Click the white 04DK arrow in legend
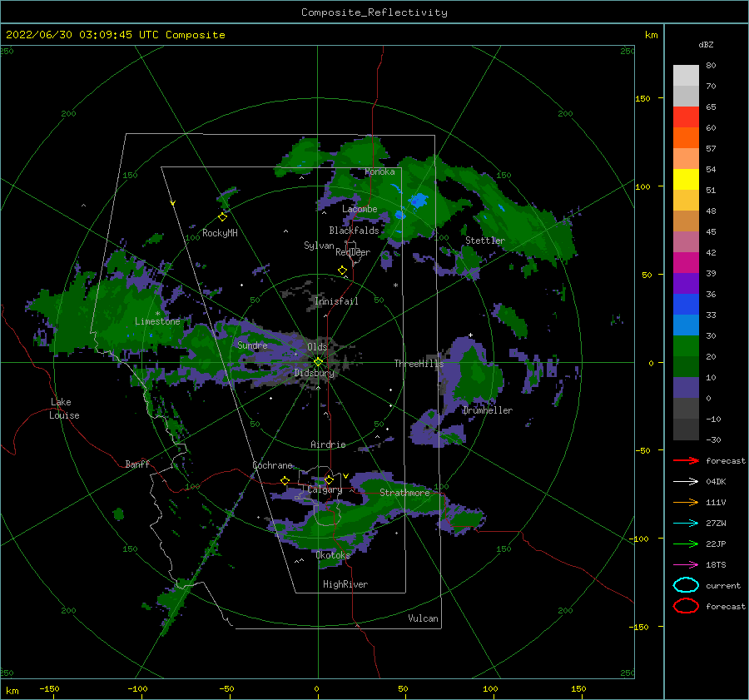Viewport: 749px width, 700px height. 686,482
